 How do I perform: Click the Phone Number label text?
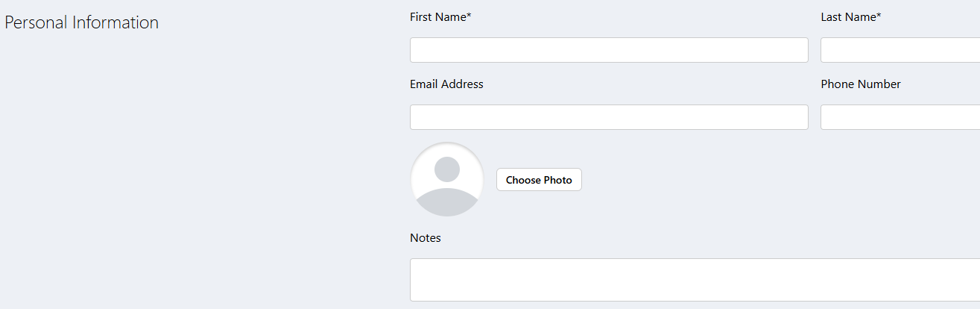pos(861,84)
